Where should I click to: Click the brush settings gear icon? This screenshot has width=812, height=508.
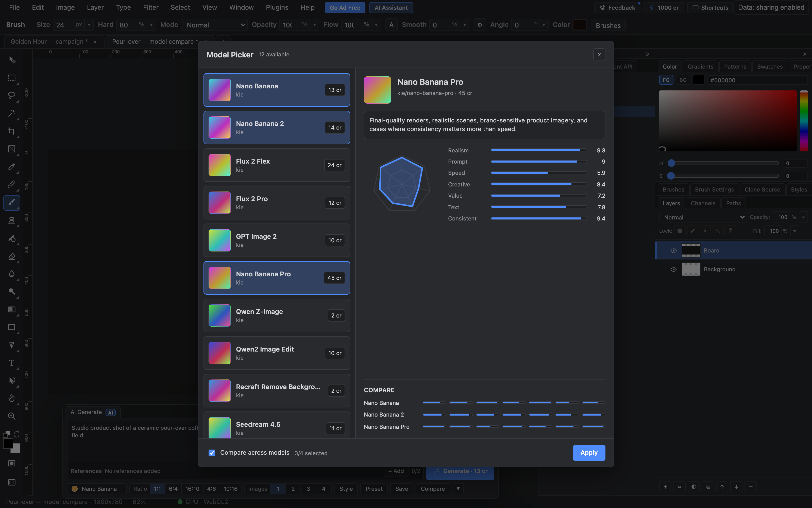(x=480, y=25)
